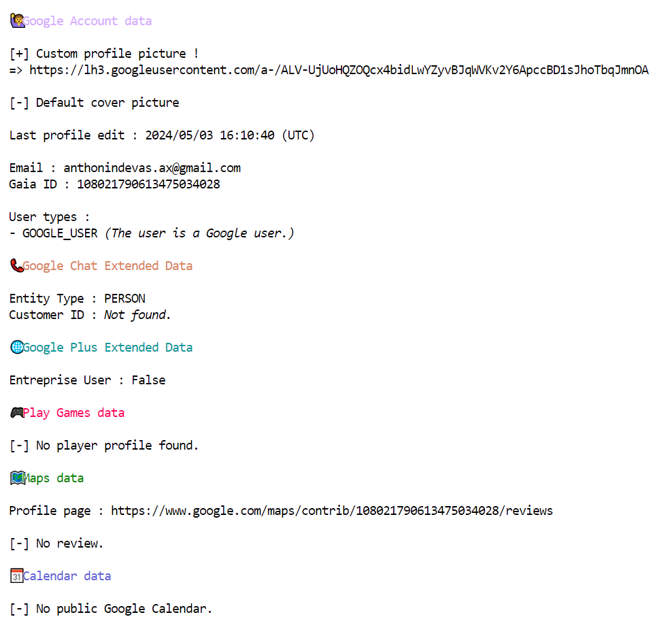672x619 pixels.
Task: Click the globe emoji beside Google Plus Extended Data
Action: [17, 347]
